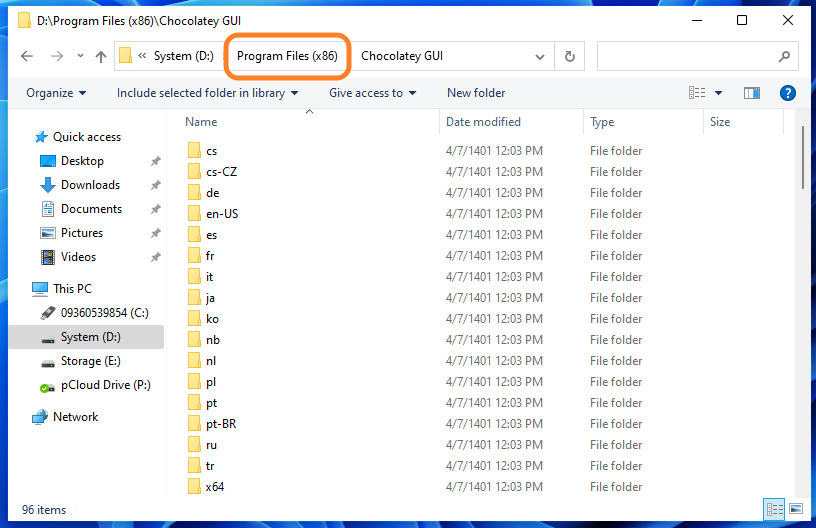
Task: Select System (D:) in navigation pane
Action: coord(86,337)
